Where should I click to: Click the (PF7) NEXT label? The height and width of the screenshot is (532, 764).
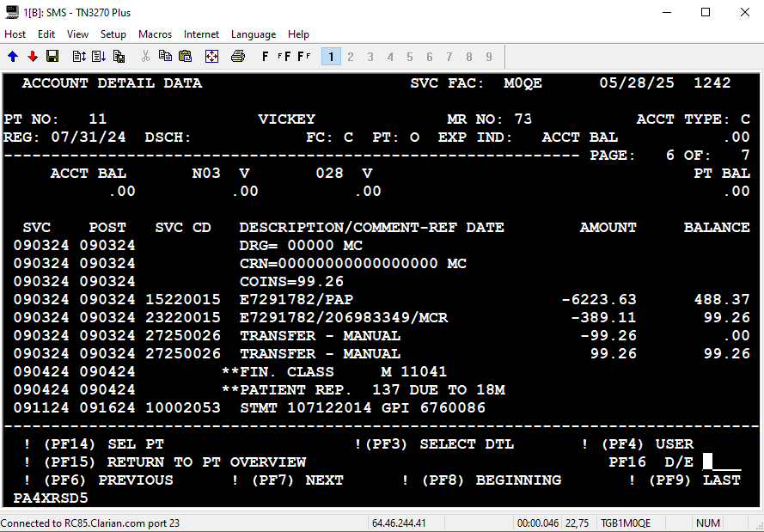coord(297,480)
